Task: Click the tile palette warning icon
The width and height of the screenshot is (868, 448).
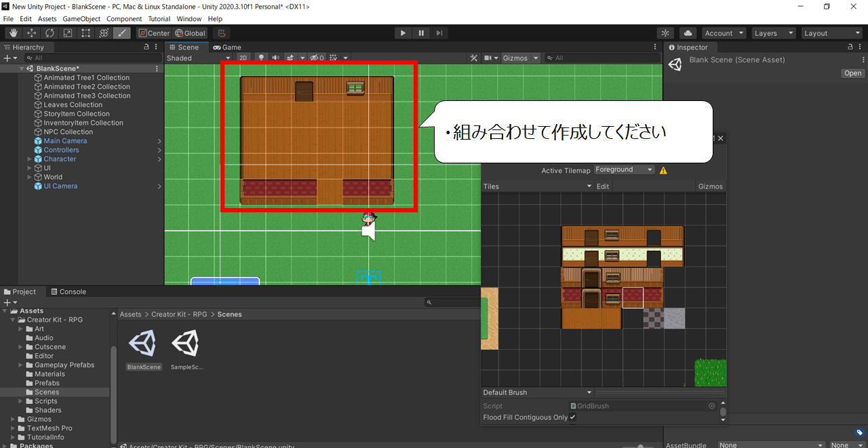Action: tap(663, 170)
